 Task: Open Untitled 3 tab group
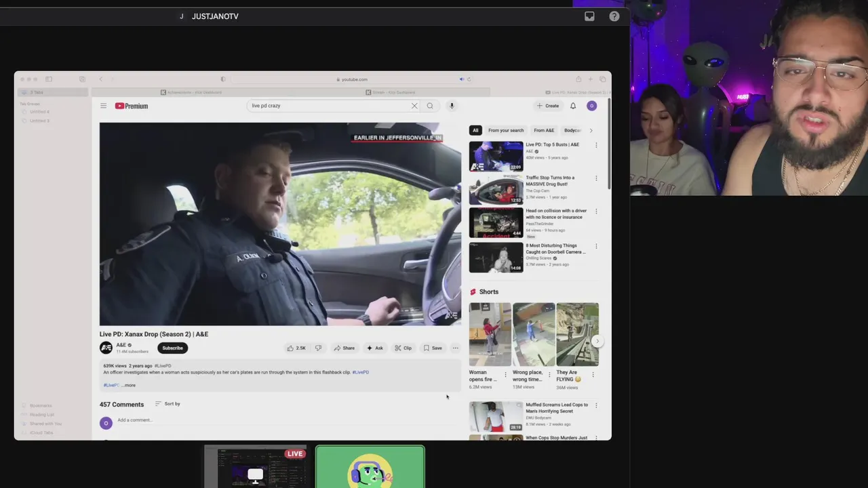39,121
